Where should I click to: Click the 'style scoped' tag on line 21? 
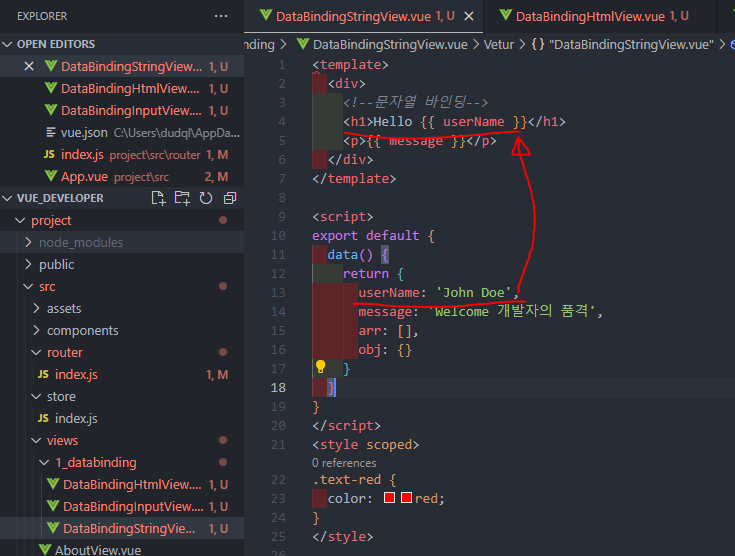pyautogui.click(x=366, y=444)
